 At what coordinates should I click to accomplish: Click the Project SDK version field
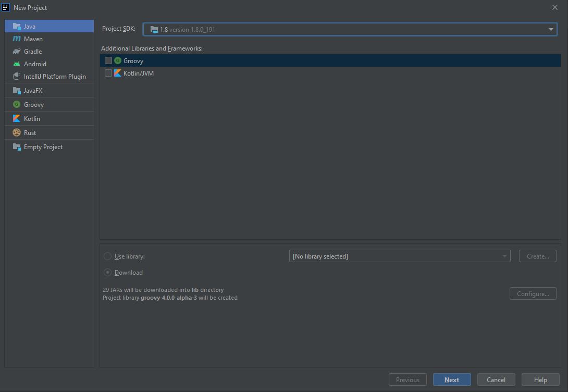click(x=350, y=29)
